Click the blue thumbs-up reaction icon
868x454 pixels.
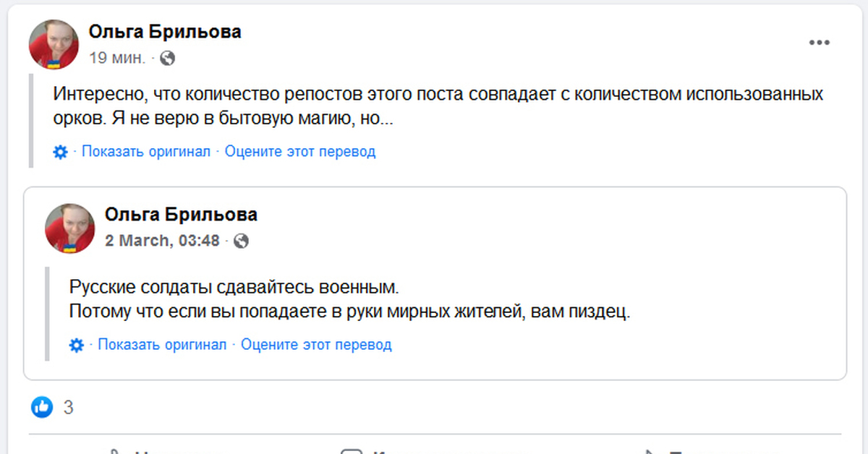[42, 408]
